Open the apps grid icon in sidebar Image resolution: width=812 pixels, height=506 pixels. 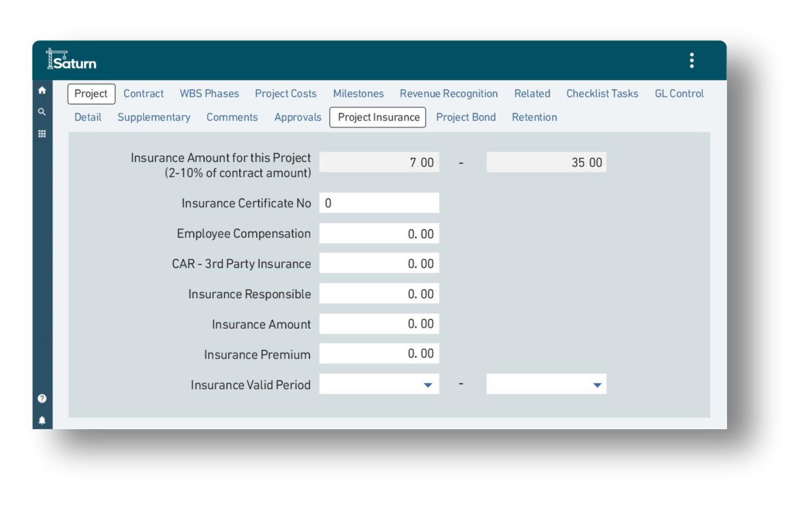(x=42, y=134)
